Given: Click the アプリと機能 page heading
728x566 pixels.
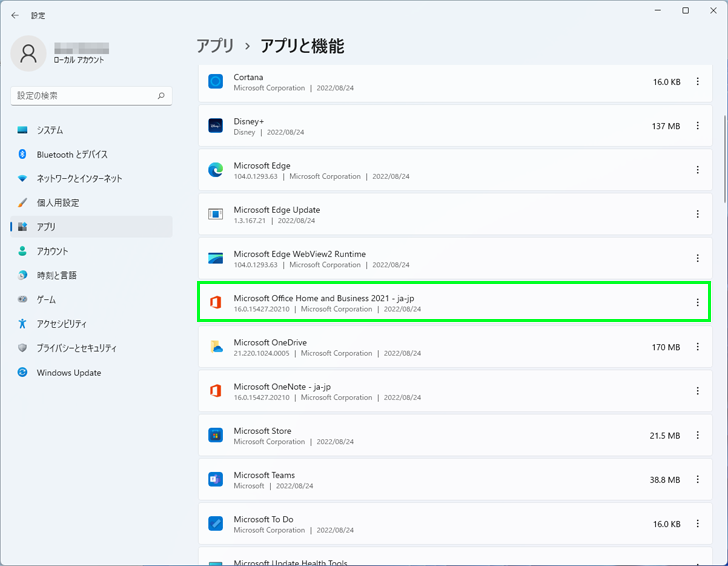Looking at the screenshot, I should (x=302, y=46).
